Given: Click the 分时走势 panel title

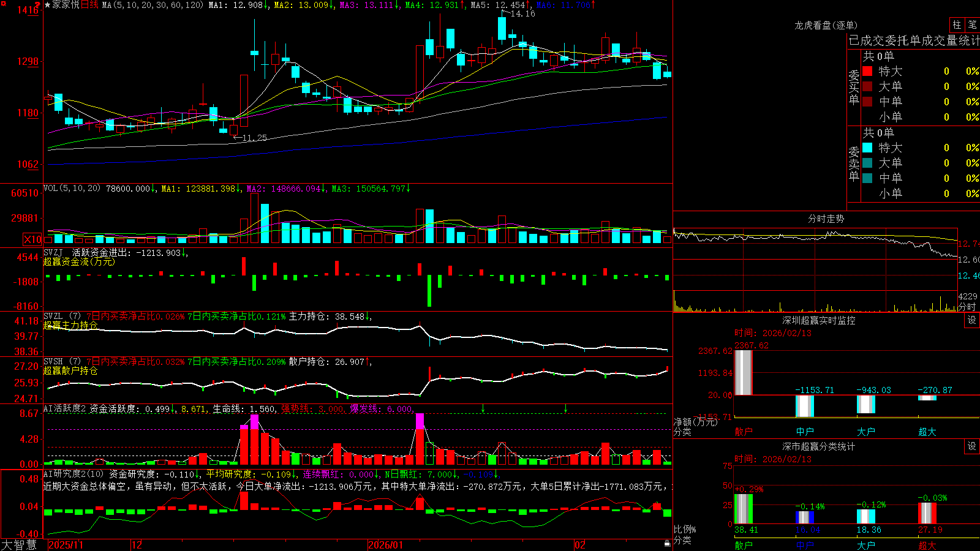Looking at the screenshot, I should (x=826, y=219).
